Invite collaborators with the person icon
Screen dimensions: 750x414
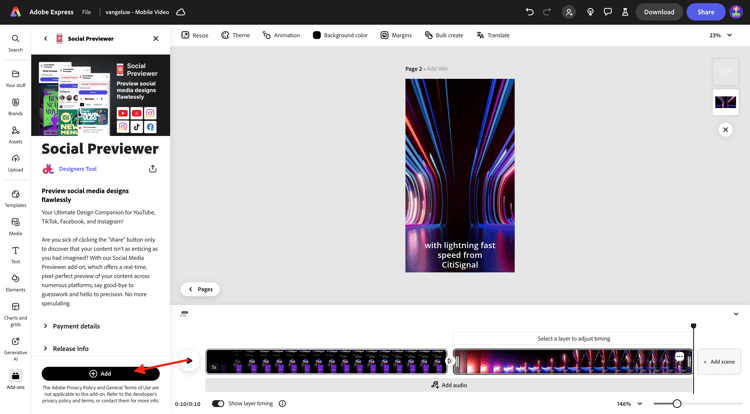point(569,12)
